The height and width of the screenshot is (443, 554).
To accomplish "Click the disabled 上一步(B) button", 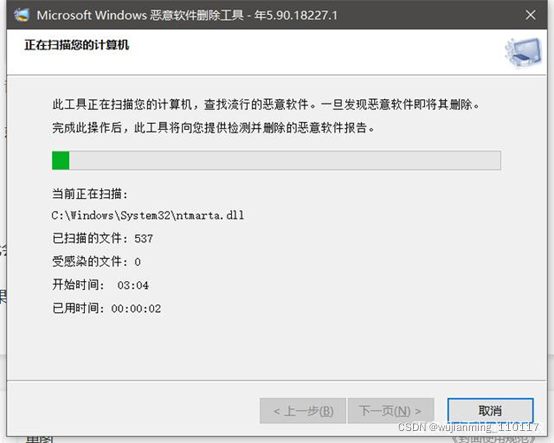I will click(303, 411).
